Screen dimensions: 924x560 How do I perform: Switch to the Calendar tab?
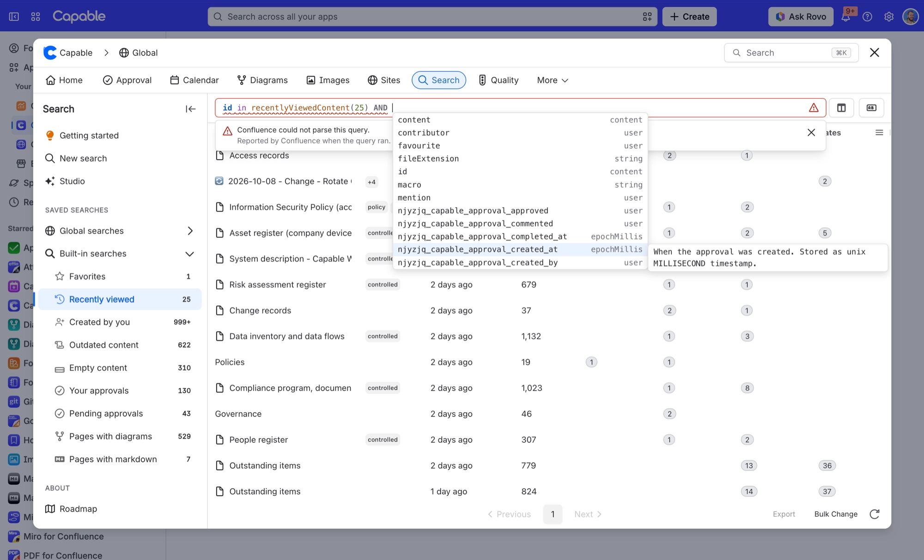[x=194, y=80]
